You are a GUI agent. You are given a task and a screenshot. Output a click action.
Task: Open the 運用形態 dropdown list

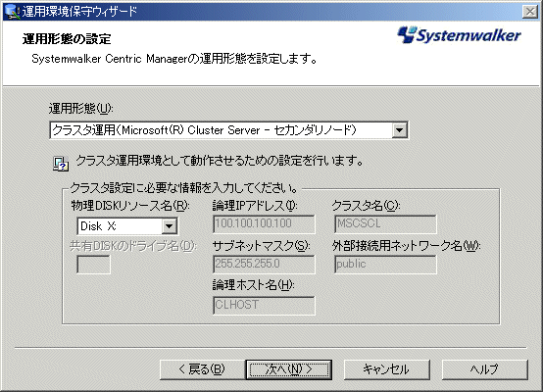[x=399, y=130]
